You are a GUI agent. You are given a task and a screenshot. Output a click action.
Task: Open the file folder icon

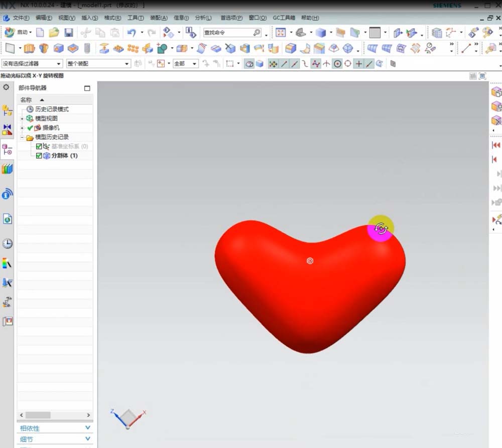(54, 33)
